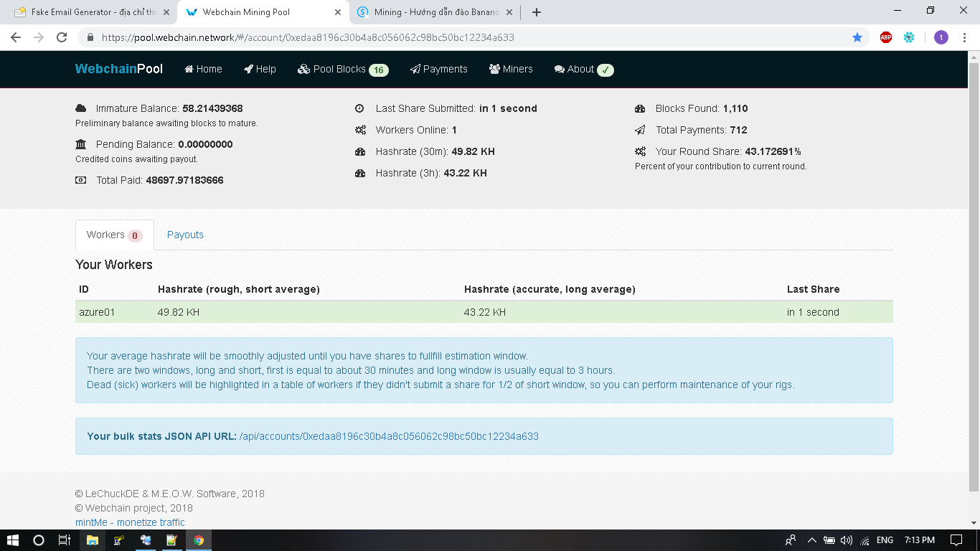Viewport: 980px width, 551px height.
Task: Open the purple profile avatar "t"
Action: [x=941, y=37]
